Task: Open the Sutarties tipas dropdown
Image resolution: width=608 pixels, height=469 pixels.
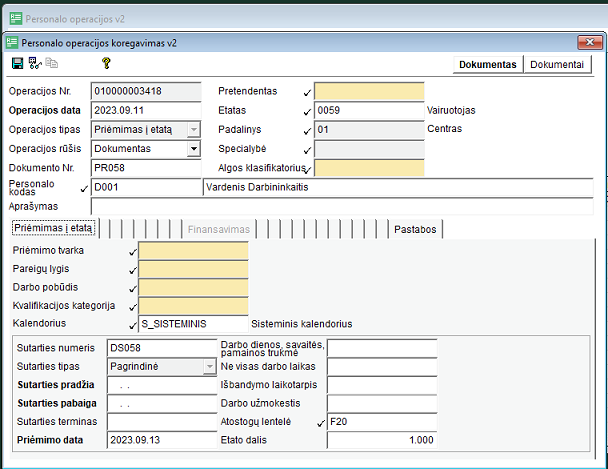Action: (x=209, y=367)
